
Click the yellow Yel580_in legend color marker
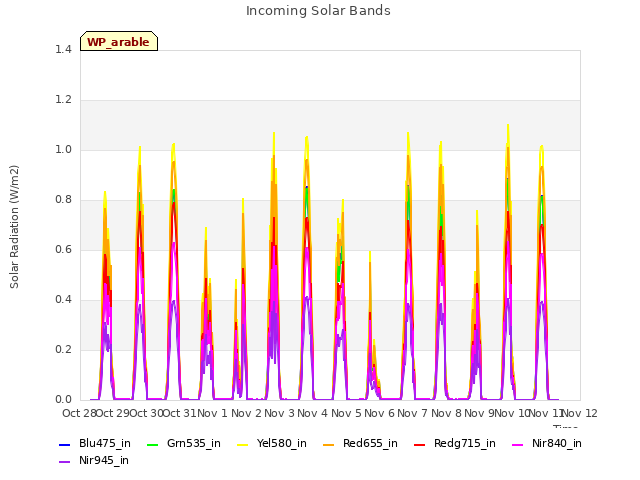pyautogui.click(x=242, y=444)
